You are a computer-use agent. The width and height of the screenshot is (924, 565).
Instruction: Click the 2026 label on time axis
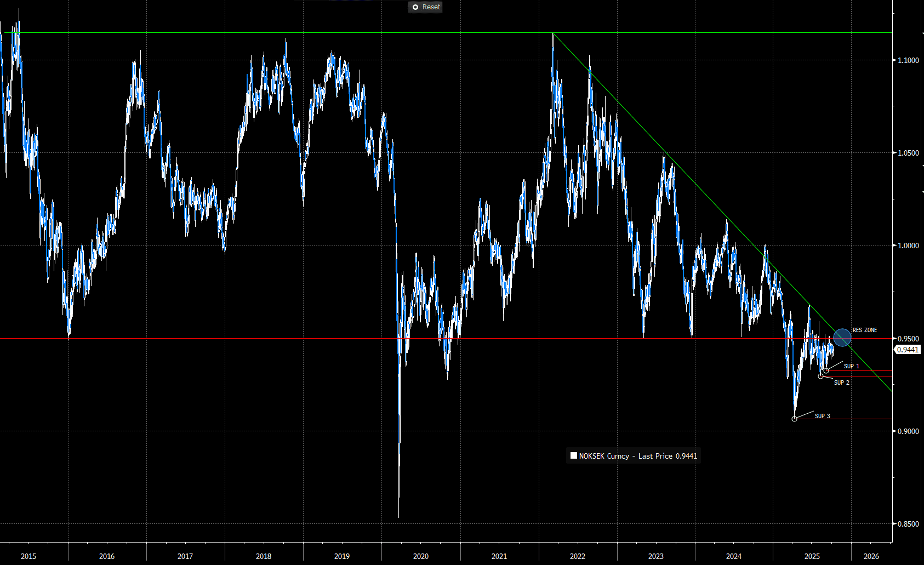[871, 556]
